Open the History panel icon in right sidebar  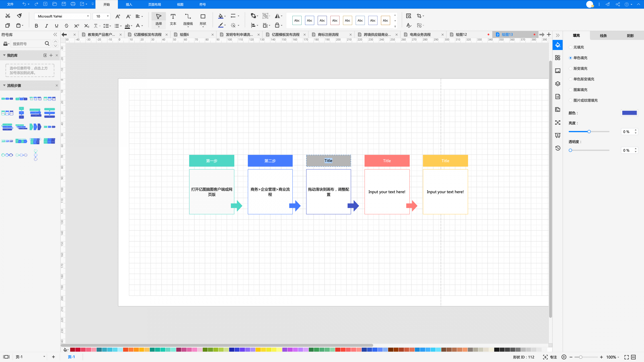(x=558, y=148)
